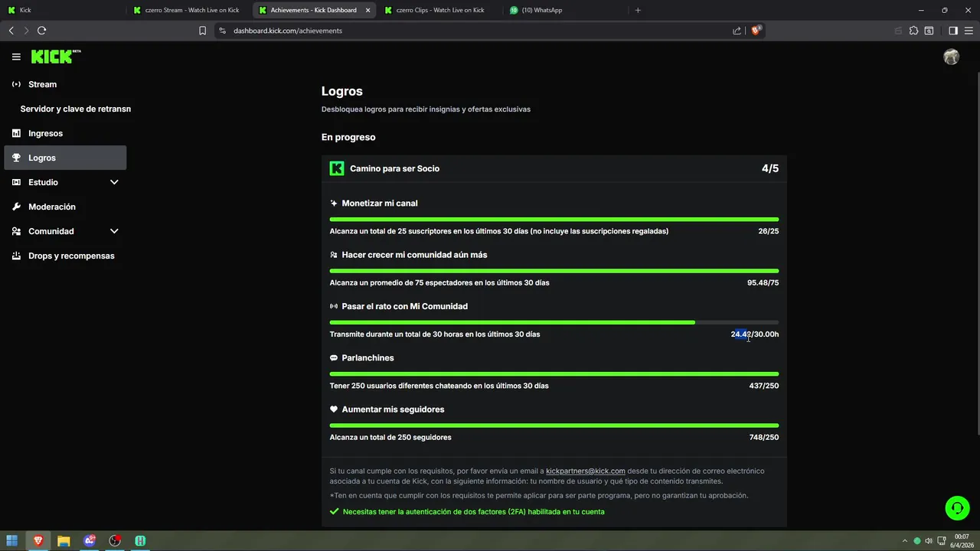Click the 748/250 followers value

point(764,438)
